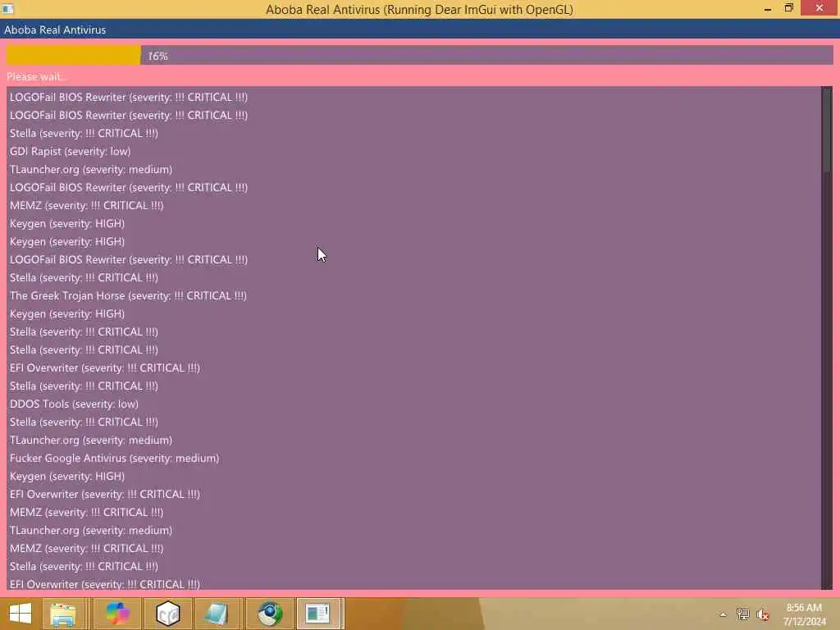Screen dimensions: 840x630
Task: Click the threat list vertical scrollbar thumb
Action: coord(827,130)
